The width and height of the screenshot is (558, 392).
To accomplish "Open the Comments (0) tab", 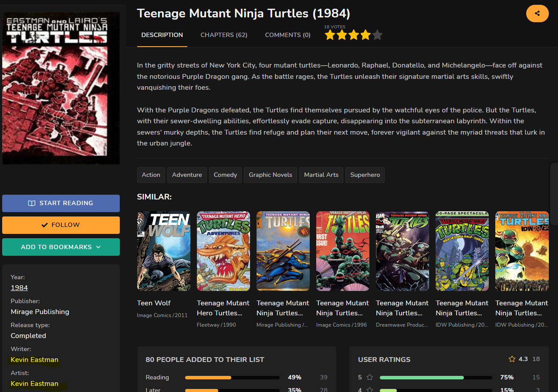I will (x=287, y=35).
